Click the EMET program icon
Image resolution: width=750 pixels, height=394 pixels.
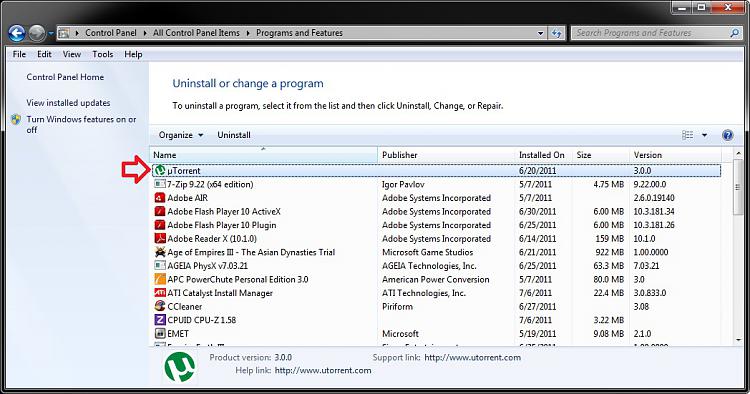tap(160, 333)
